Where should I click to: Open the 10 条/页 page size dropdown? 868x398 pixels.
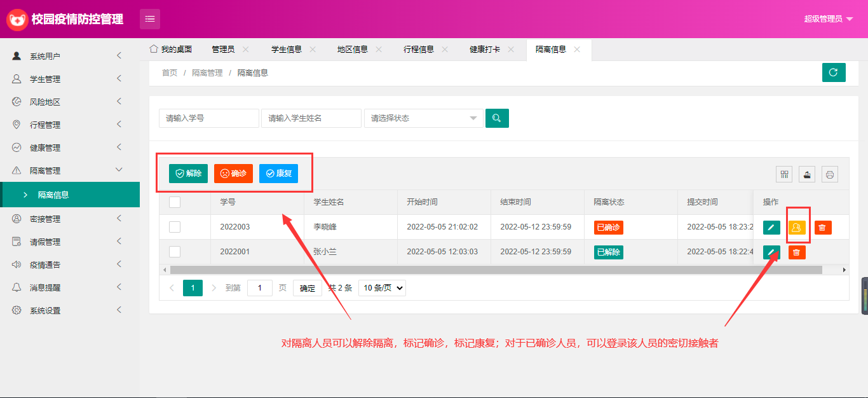[x=382, y=288]
